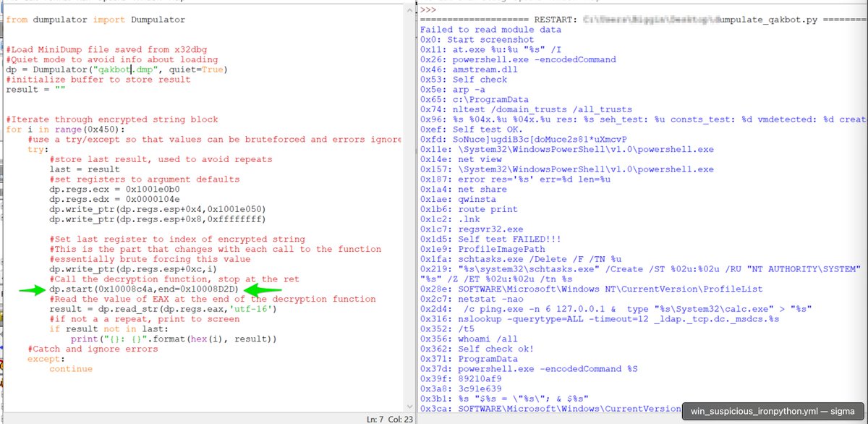Click the '0x46: amstream.dll' output line

click(x=469, y=69)
